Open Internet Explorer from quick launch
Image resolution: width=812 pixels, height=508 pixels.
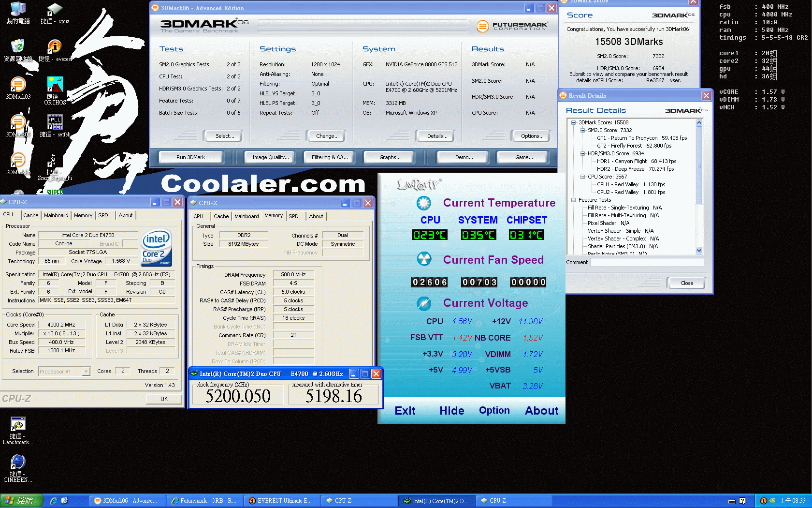pos(54,501)
